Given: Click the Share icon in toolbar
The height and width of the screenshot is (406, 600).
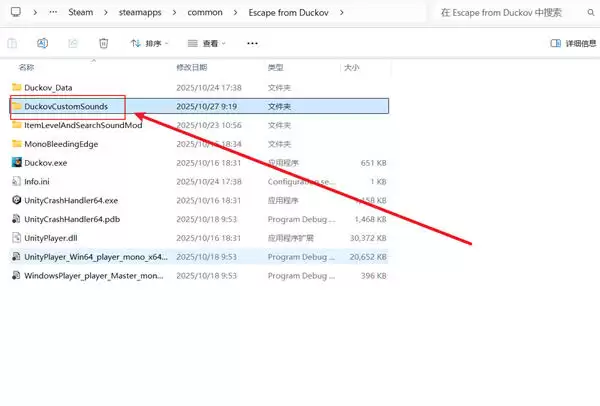Looking at the screenshot, I should click(74, 44).
